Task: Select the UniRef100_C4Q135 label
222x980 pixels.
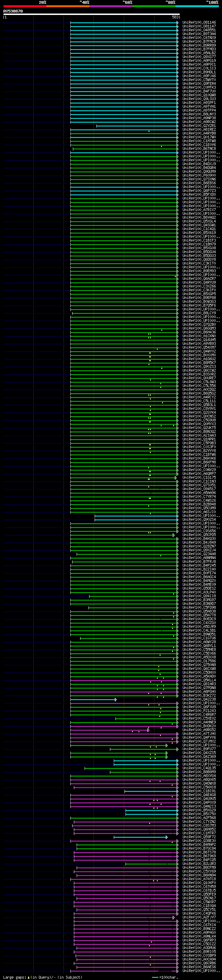Action: pos(199,768)
